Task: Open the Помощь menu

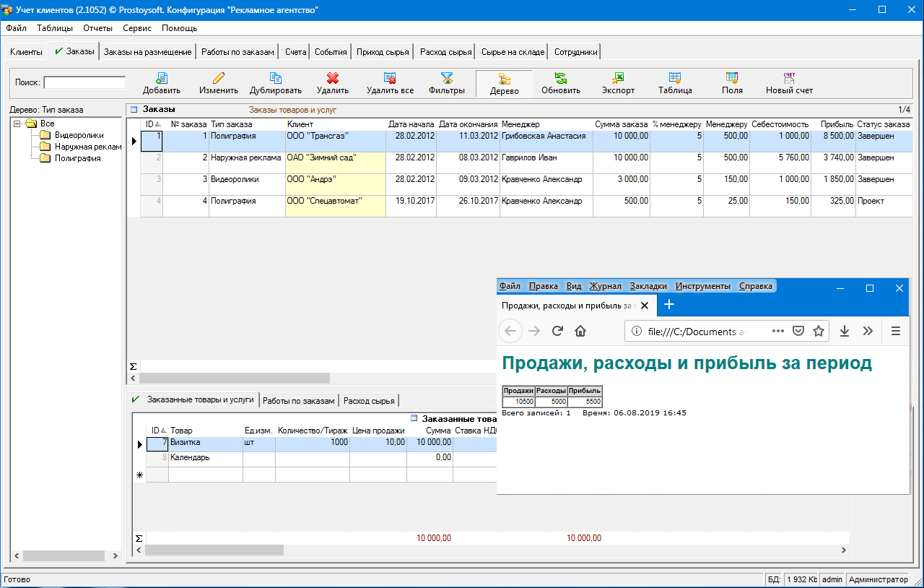Action: [179, 28]
